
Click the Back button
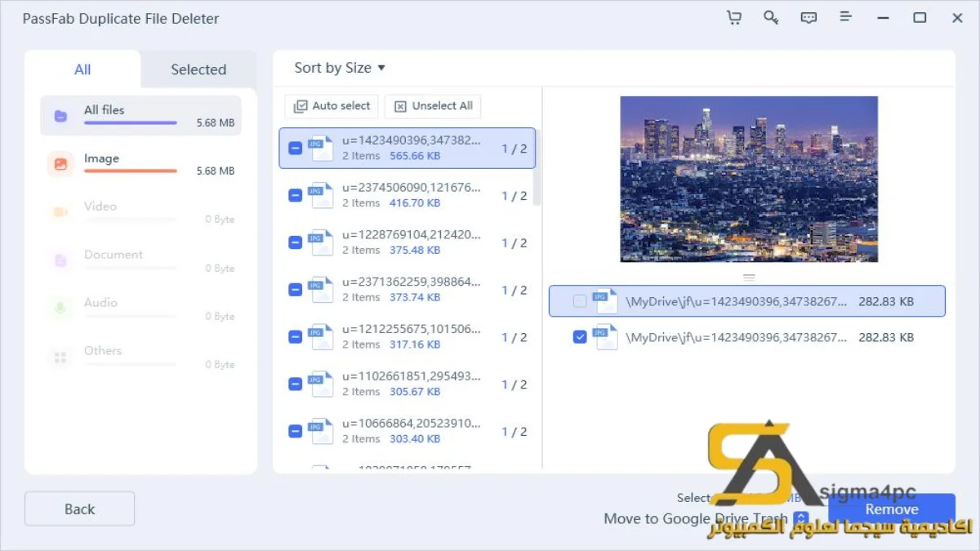(79, 509)
